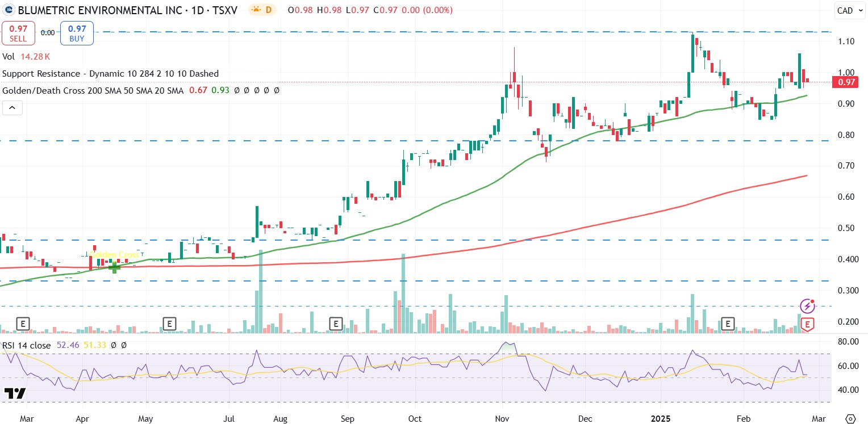Click the Nov label on the time axis

coord(503,419)
